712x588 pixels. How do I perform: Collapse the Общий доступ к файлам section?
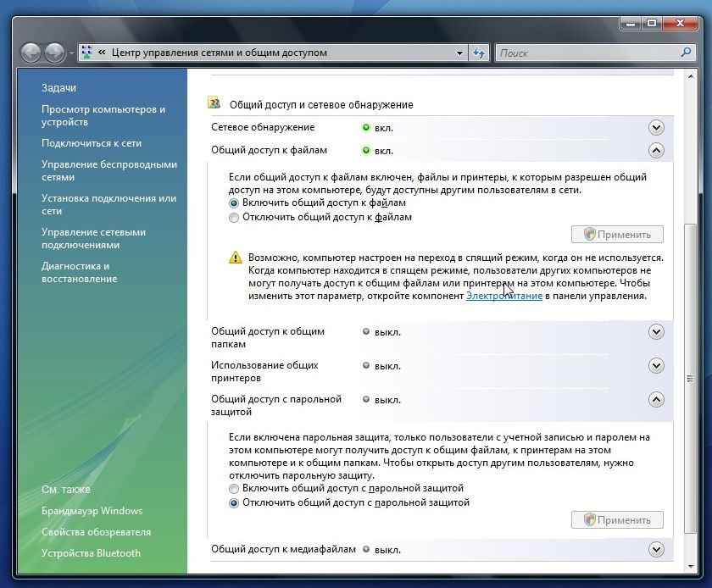655,150
